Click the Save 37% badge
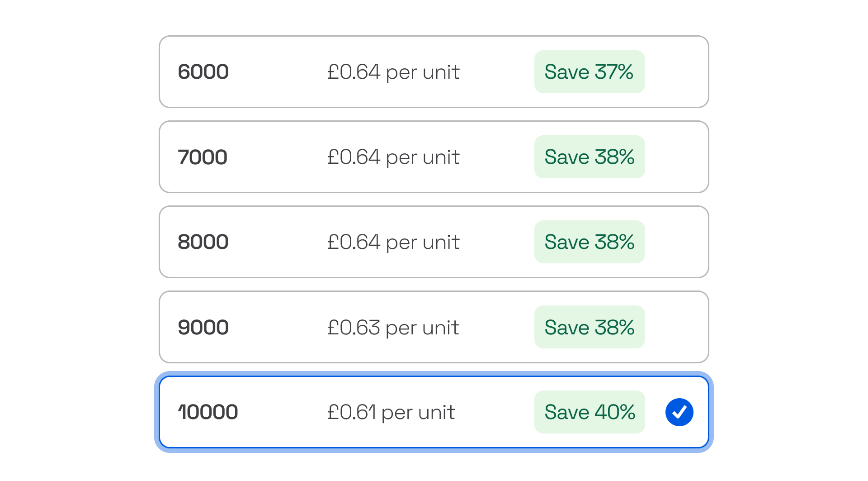868x481 pixels. click(589, 72)
